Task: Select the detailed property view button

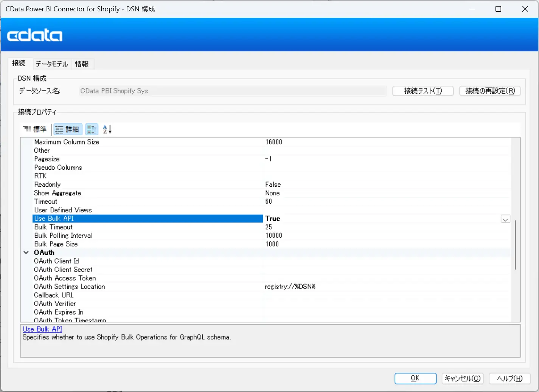Action: tap(67, 129)
